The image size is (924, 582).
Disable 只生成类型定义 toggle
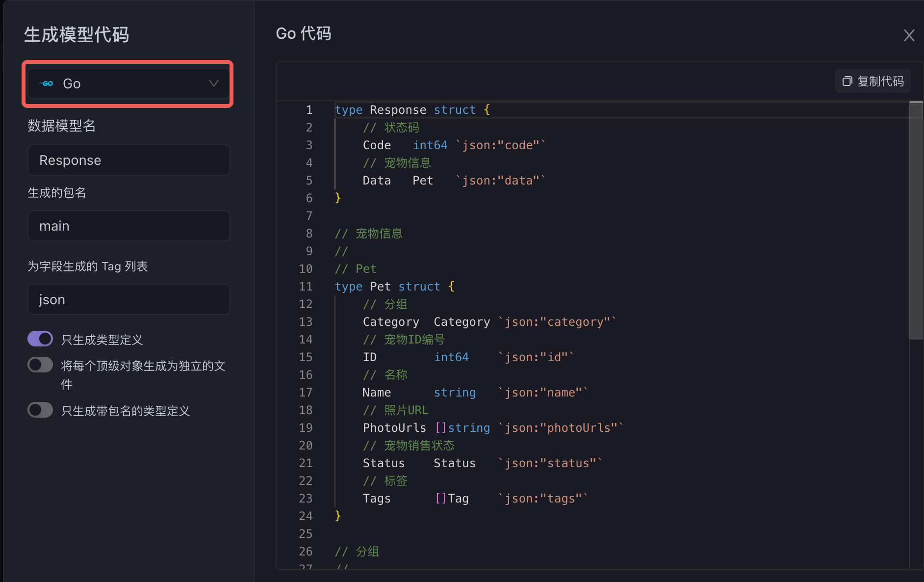point(40,339)
